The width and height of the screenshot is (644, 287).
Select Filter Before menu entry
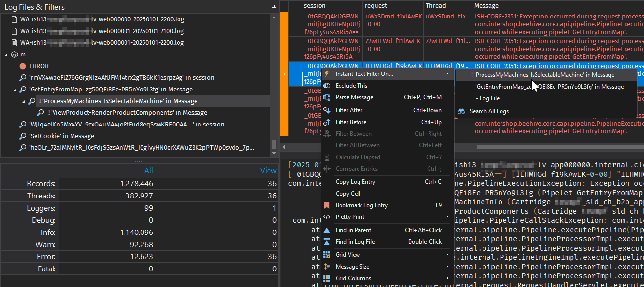pyautogui.click(x=388, y=122)
